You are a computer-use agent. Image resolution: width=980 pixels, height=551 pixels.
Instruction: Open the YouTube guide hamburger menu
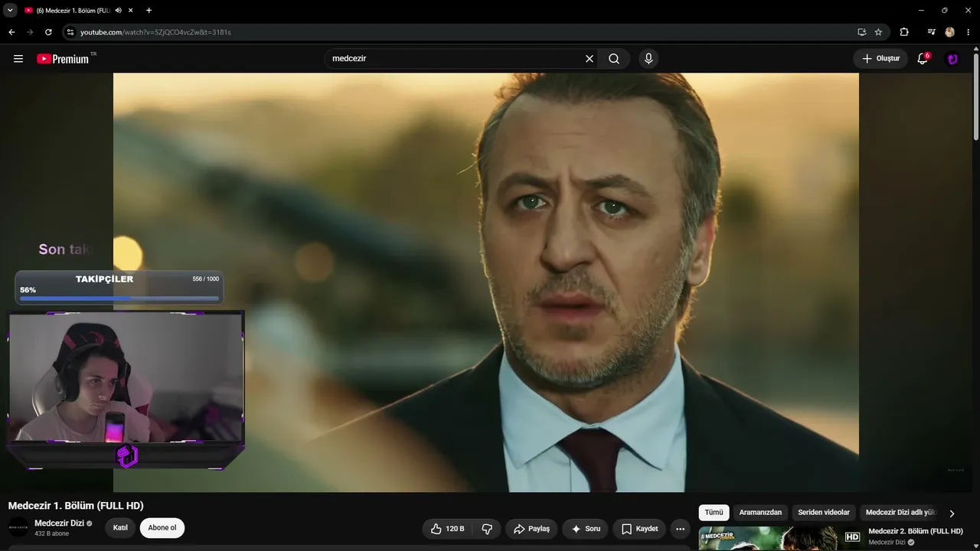pos(18,59)
